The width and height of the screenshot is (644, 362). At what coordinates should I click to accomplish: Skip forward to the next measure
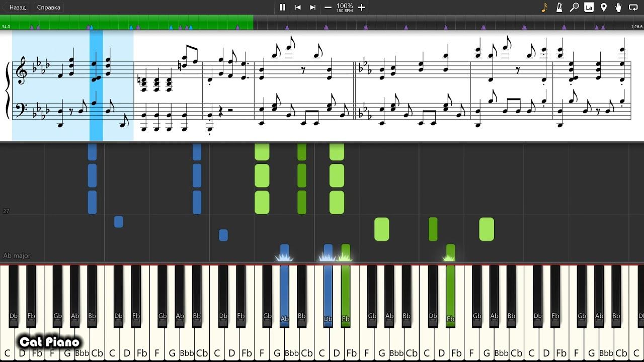point(313,7)
